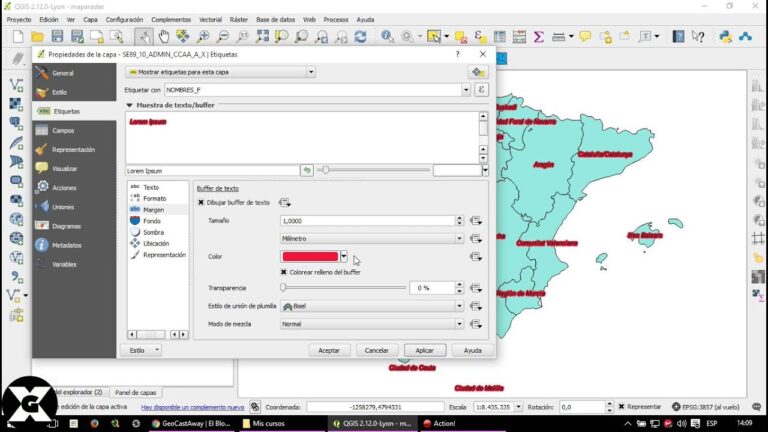Viewport: 768px width, 432px height.
Task: Open the Modo de mezcla Normal dropdown
Action: (372, 324)
